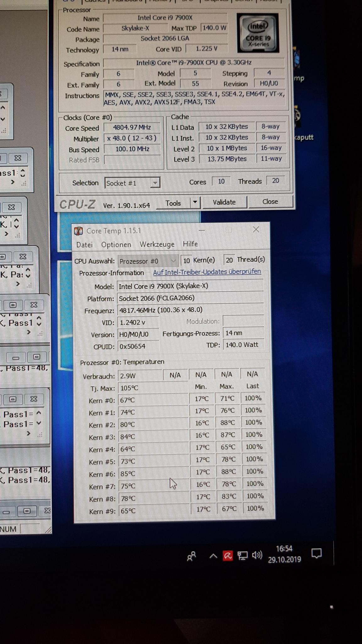Click the Kern #6 temperature 85°C
This screenshot has height=644, width=362.
click(x=154, y=474)
